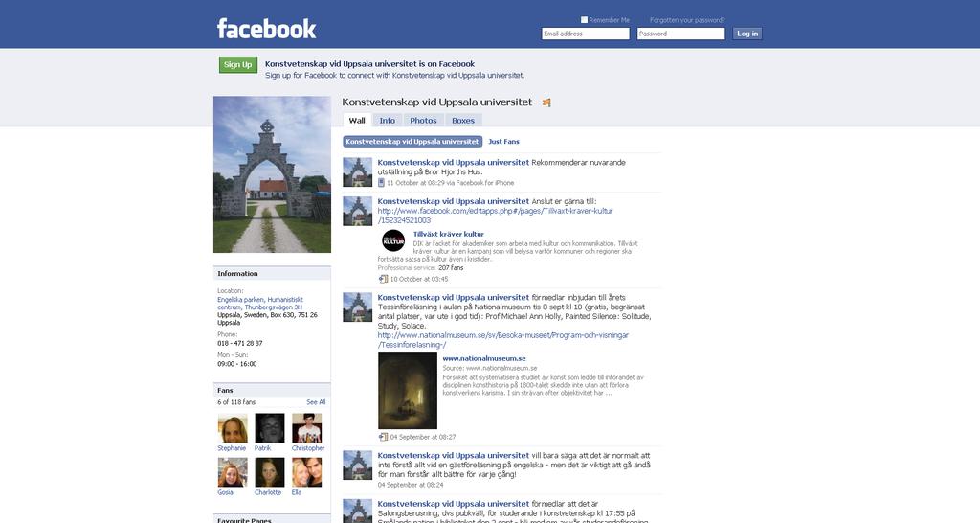Click the 6 of 118 fans text
The height and width of the screenshot is (523, 980).
tap(236, 402)
